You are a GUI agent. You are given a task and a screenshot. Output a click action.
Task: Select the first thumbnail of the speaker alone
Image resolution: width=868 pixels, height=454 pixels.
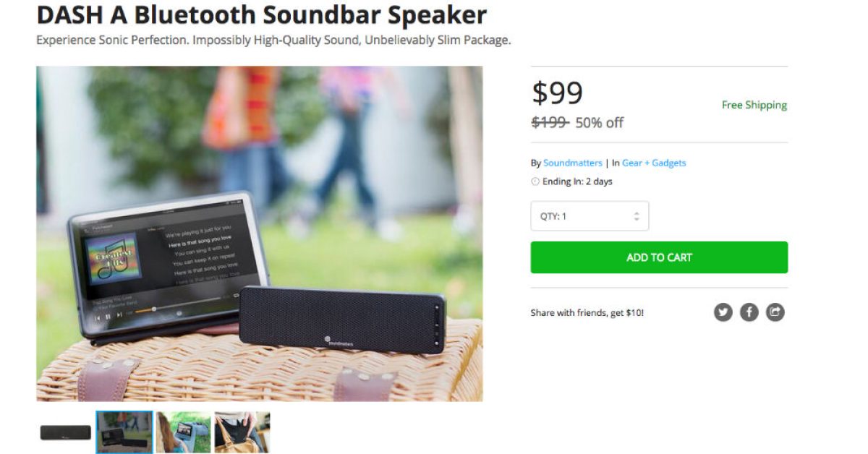tap(66, 432)
